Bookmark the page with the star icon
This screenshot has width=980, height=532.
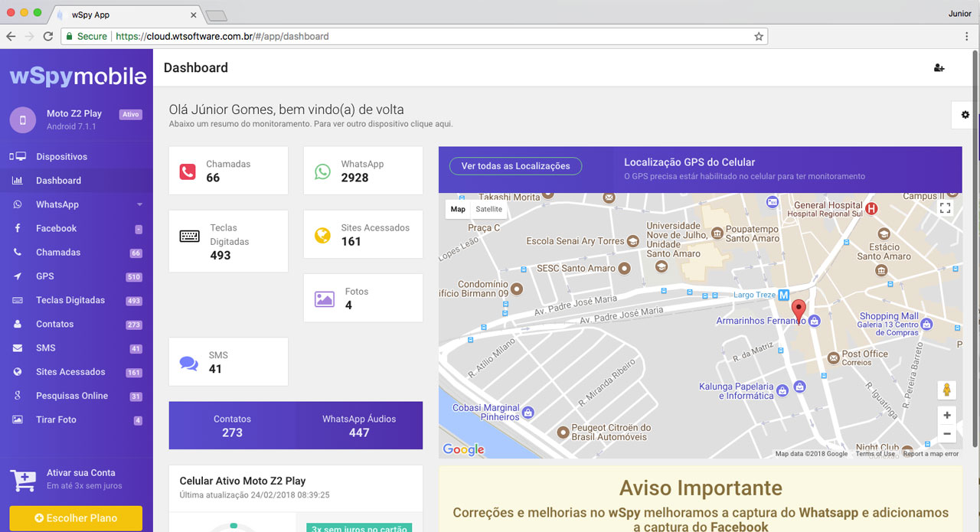[x=759, y=36]
